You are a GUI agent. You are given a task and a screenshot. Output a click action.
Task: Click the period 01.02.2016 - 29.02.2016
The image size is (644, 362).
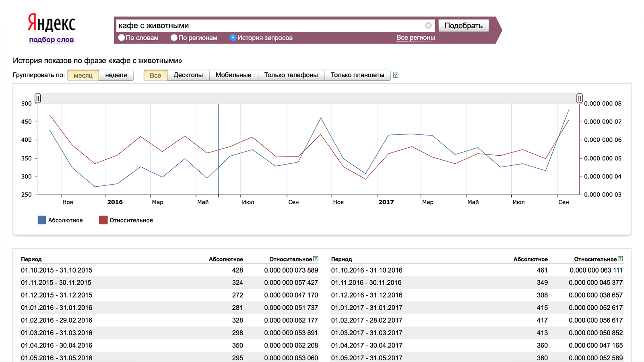click(57, 320)
